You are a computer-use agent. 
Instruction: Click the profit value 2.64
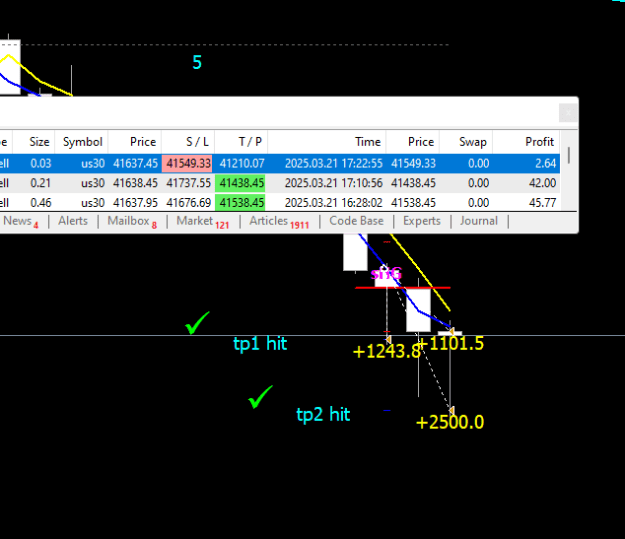click(546, 163)
